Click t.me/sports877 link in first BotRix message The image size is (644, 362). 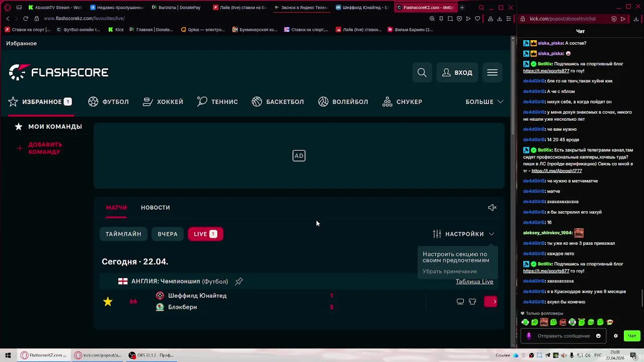pyautogui.click(x=546, y=71)
